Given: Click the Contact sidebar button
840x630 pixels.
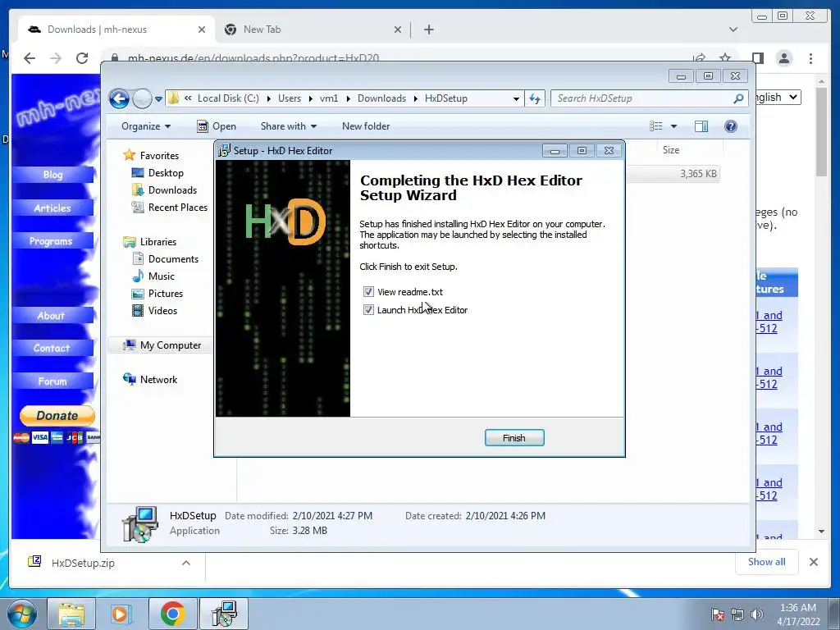Looking at the screenshot, I should (x=53, y=348).
